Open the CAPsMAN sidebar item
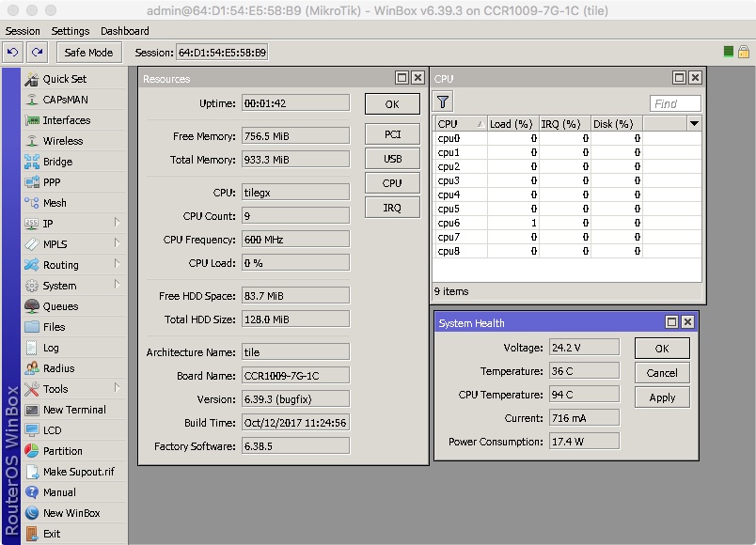 pos(66,100)
